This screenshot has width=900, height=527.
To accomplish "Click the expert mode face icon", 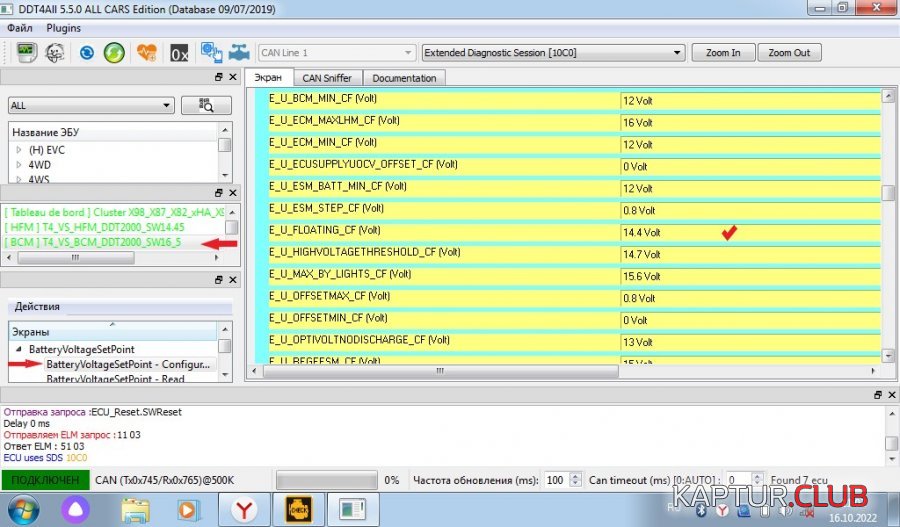I will pyautogui.click(x=55, y=53).
